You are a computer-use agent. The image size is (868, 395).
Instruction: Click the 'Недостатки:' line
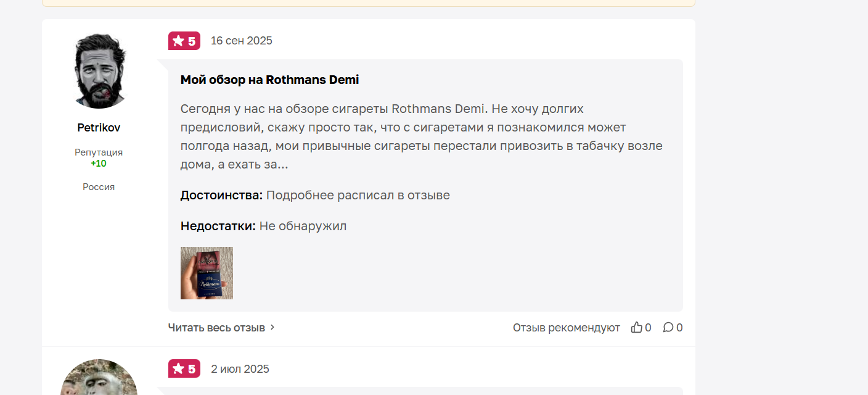tap(264, 226)
